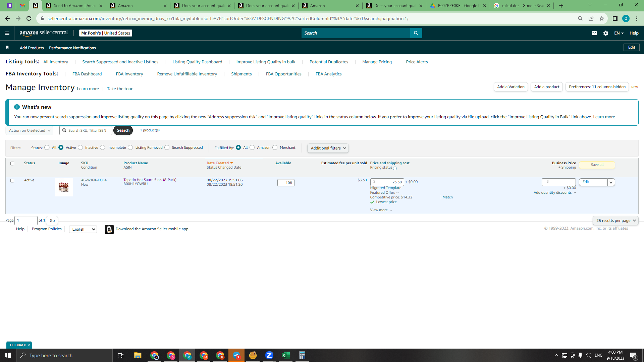Expand the Additional filters dropdown
The image size is (644, 362).
tap(328, 148)
